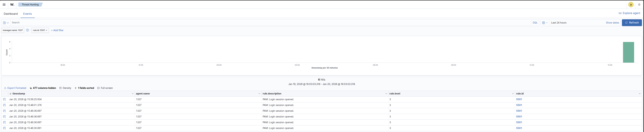644x132 pixels.
Task: Inspect the event at 15:48:01.376
Action: click(x=5, y=105)
